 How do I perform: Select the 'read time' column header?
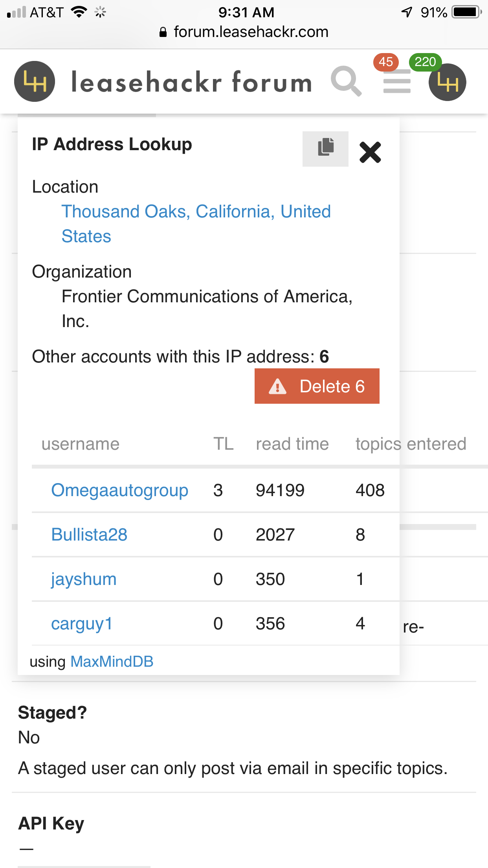292,444
